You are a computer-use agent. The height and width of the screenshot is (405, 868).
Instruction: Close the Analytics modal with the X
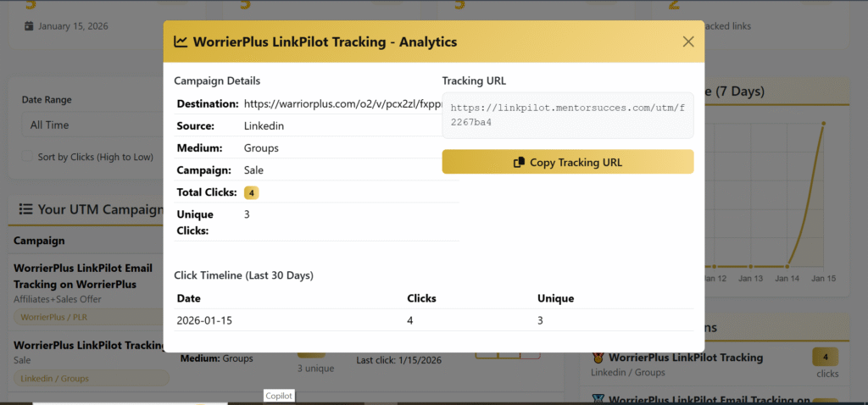point(688,42)
